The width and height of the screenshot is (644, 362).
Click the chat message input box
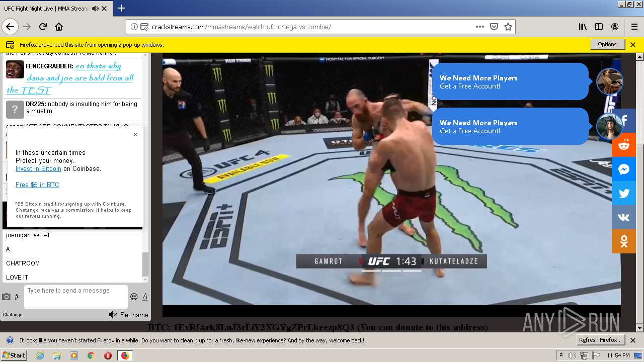76,297
